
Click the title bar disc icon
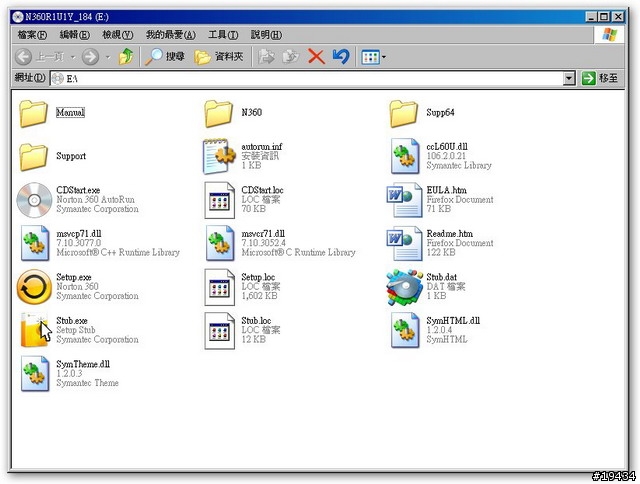[x=18, y=17]
